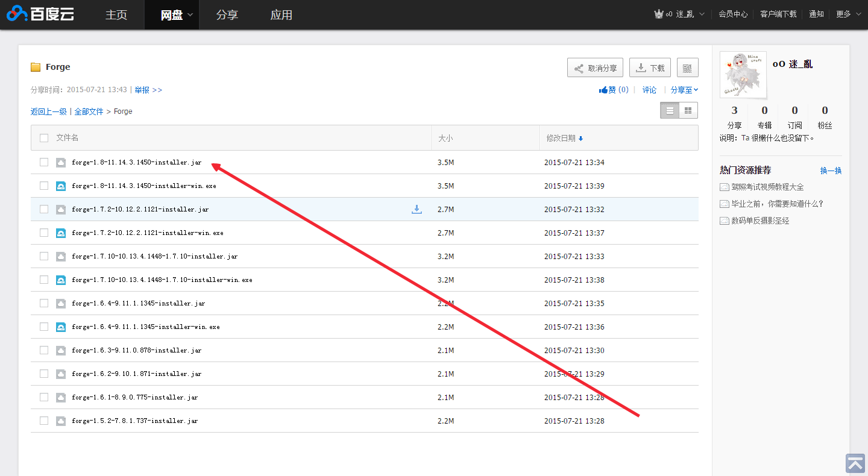
Task: Click the exe icon of forge-1.6.4-9.11.1.1345-installer-win.exe
Action: [61, 327]
